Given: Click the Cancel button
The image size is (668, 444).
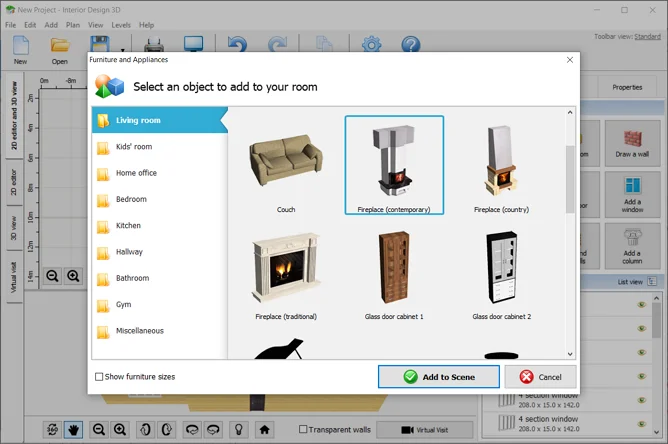Looking at the screenshot, I should point(540,377).
